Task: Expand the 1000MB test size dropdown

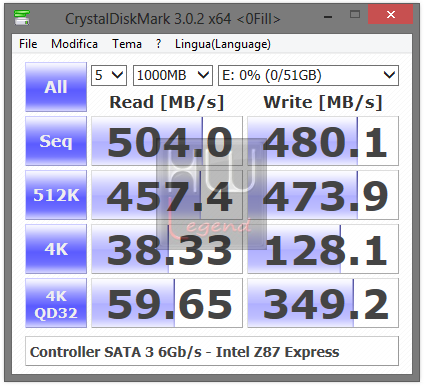Action: tap(173, 75)
